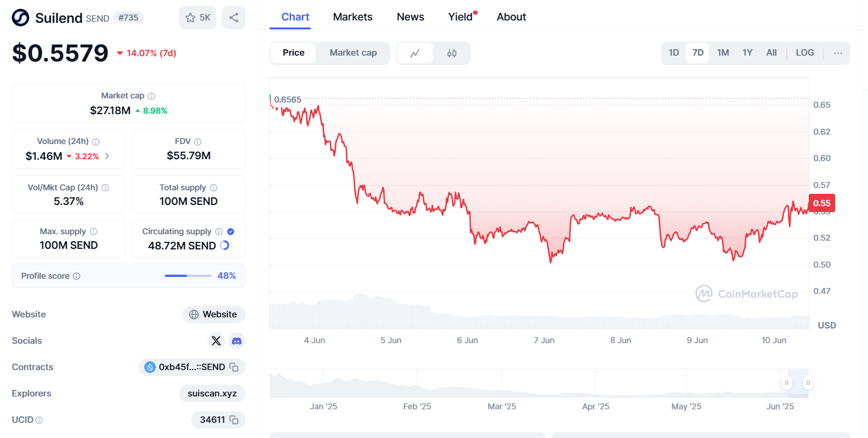868x438 pixels.
Task: Toggle the Market cap view
Action: [353, 53]
